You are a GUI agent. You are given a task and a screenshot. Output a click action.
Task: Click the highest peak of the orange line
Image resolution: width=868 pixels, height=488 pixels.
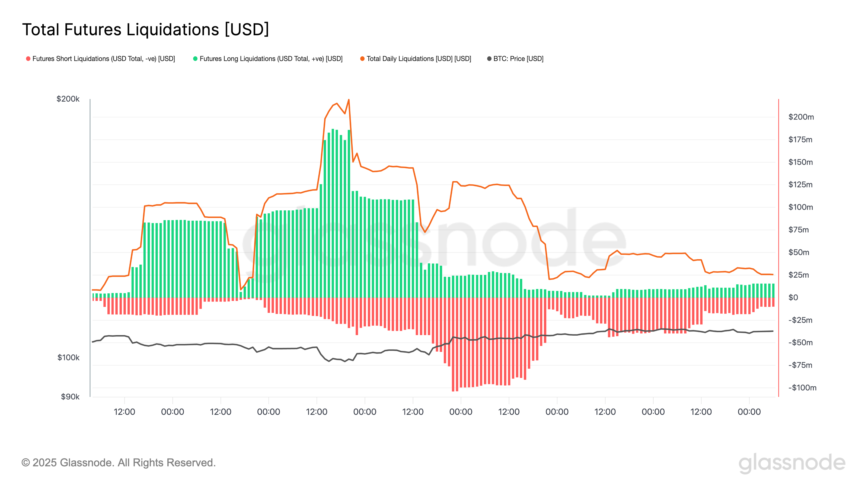tap(349, 100)
